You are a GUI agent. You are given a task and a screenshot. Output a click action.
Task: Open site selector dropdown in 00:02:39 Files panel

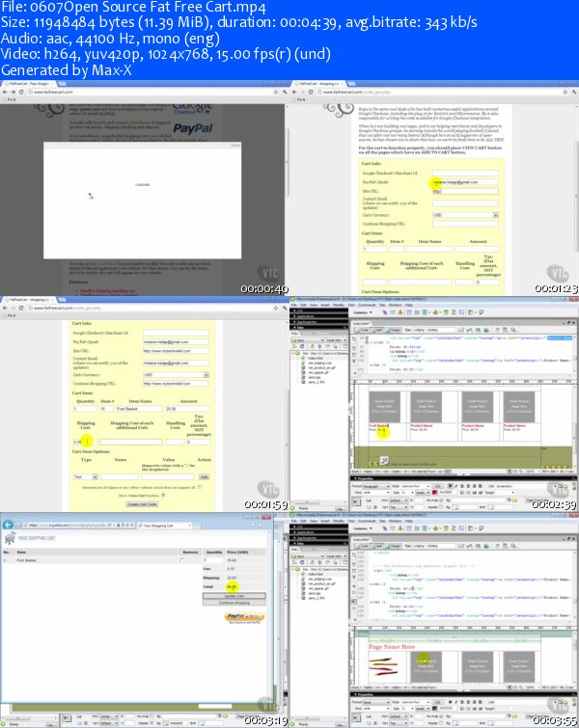308,340
